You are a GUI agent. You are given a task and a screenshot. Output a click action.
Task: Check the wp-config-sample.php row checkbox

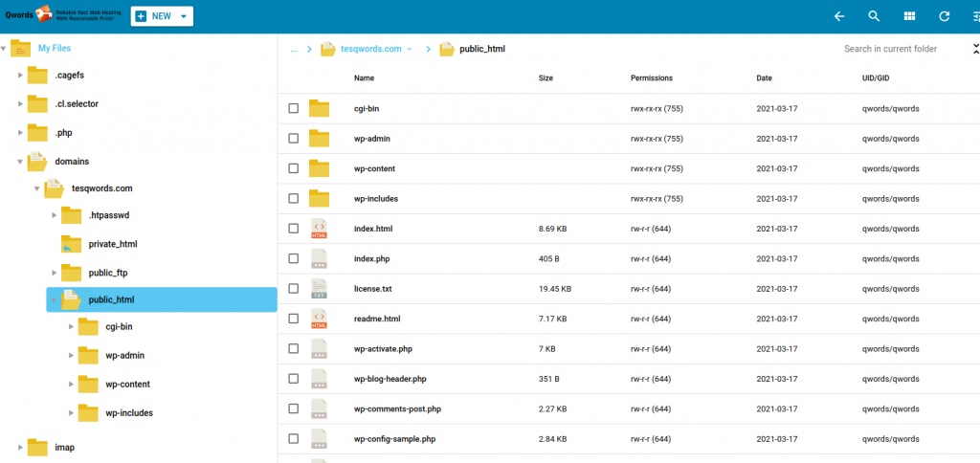pyautogui.click(x=293, y=438)
